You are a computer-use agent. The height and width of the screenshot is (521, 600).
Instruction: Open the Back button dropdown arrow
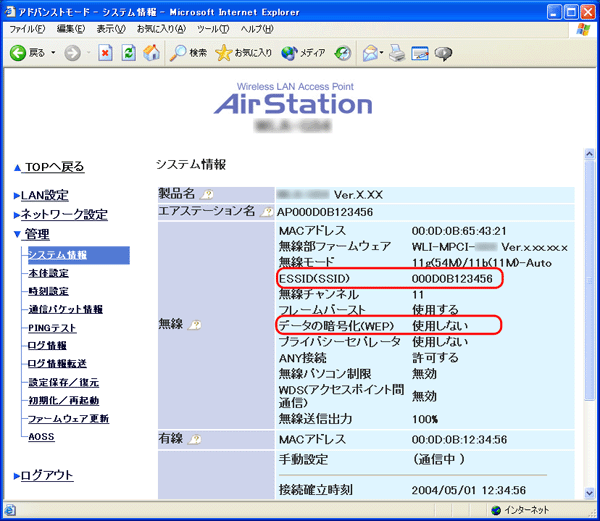(x=53, y=52)
